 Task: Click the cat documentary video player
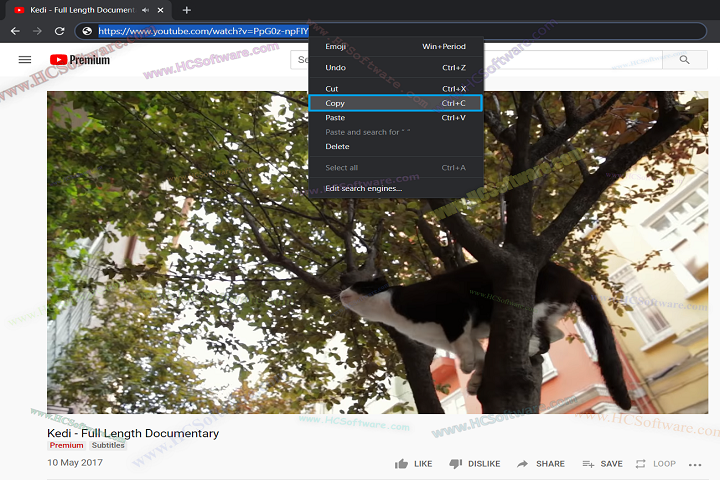pos(200,300)
